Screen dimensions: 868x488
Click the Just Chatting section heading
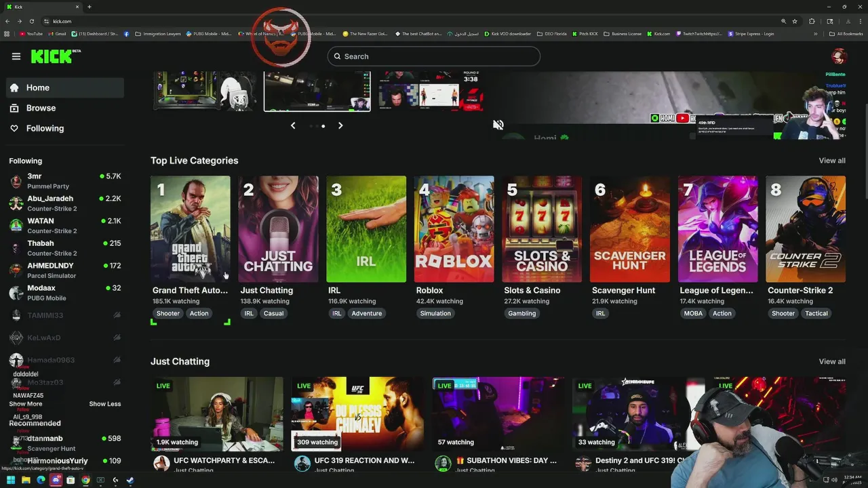coord(180,361)
